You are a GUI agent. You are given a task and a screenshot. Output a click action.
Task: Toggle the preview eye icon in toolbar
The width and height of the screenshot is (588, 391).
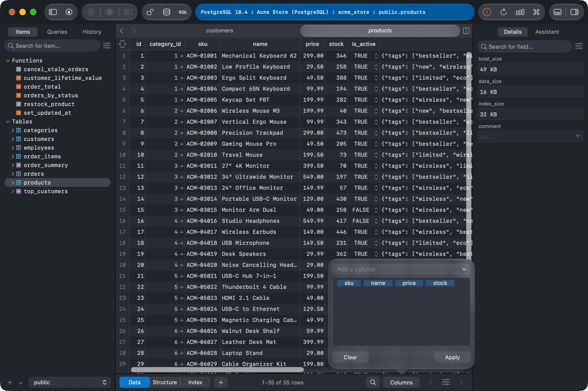point(110,12)
